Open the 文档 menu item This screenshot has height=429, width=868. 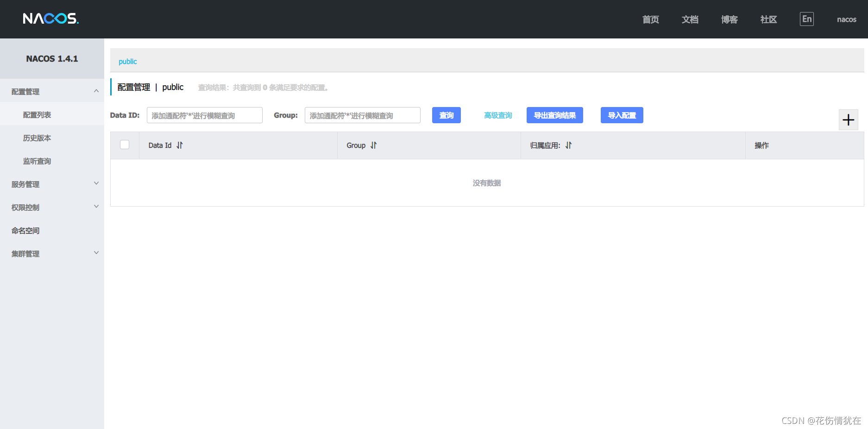690,19
